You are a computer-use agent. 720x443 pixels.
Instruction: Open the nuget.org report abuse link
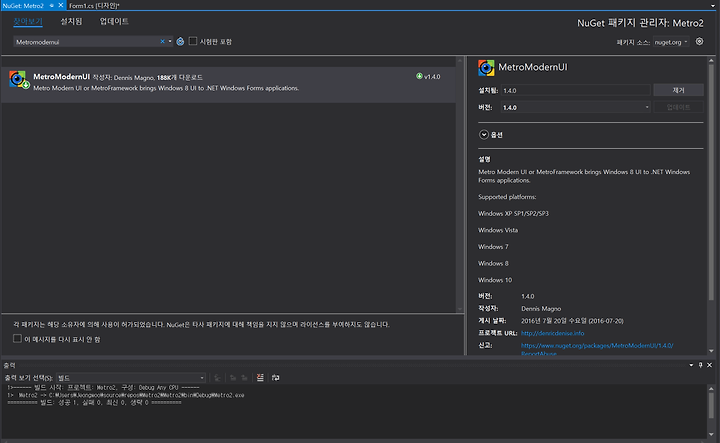[x=597, y=349]
